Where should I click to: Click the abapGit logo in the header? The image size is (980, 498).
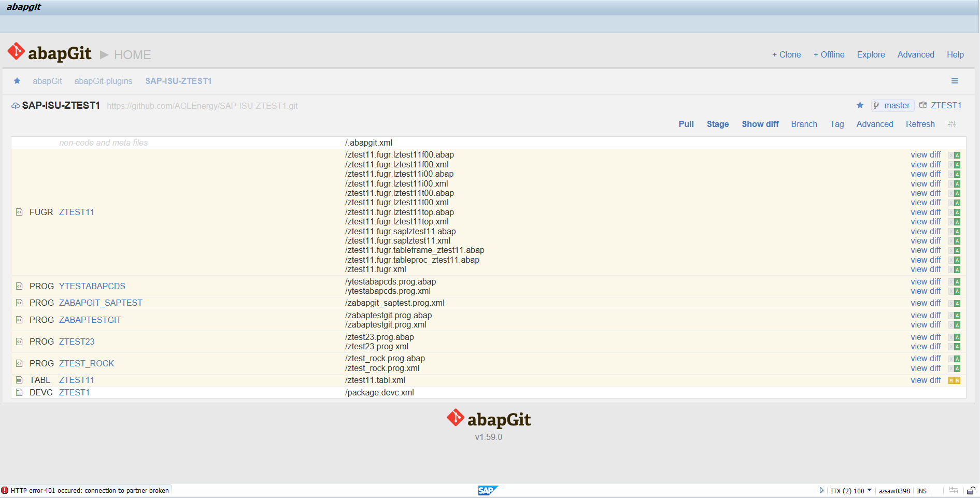click(x=50, y=53)
